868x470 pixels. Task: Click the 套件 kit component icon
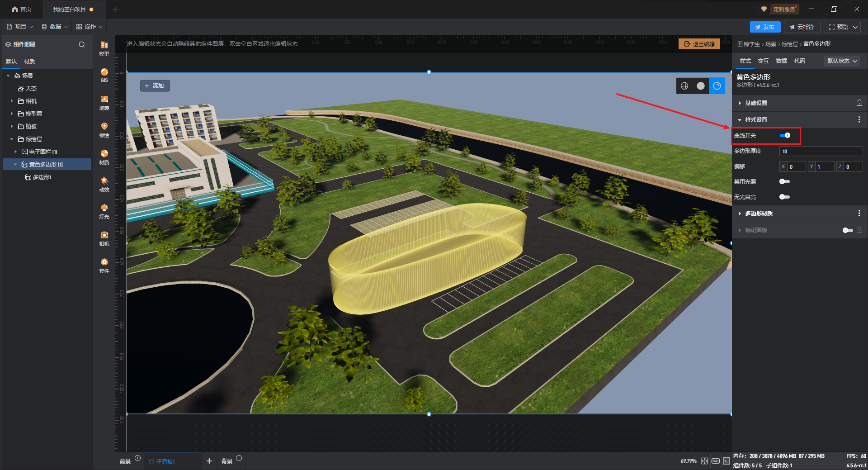[104, 265]
